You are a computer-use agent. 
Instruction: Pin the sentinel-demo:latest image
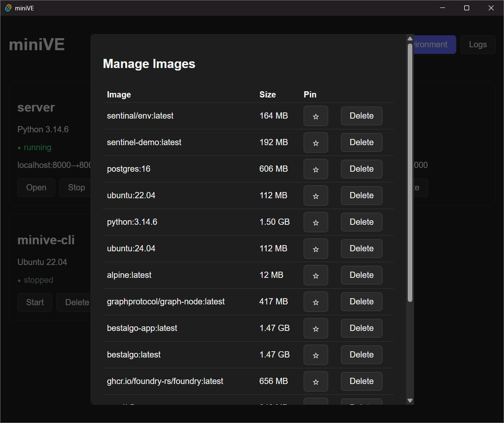click(316, 142)
